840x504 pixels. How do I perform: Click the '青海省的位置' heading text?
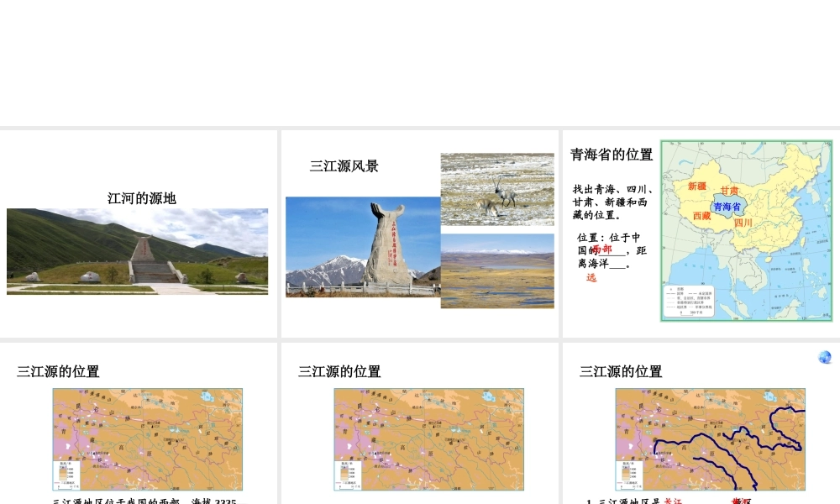coord(612,155)
